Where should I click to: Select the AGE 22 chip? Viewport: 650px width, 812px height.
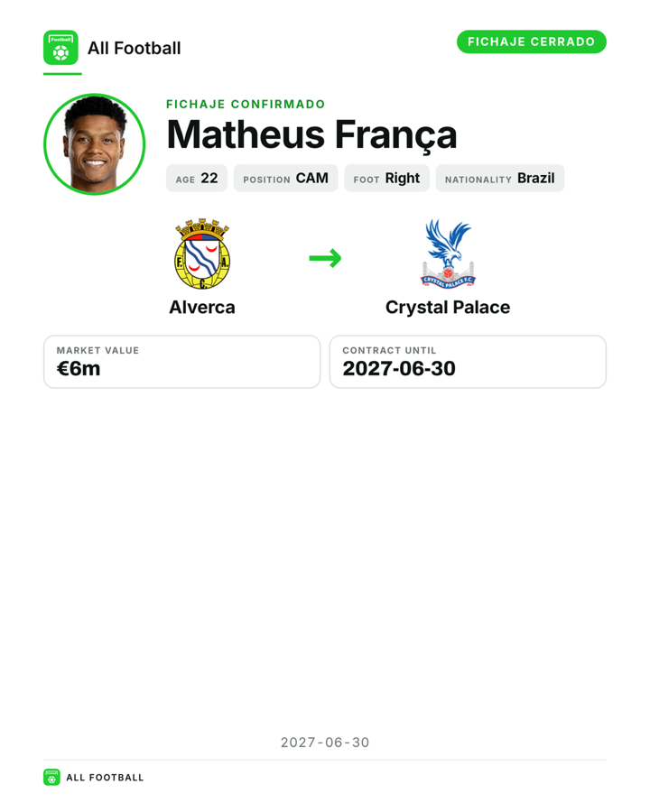[197, 178]
